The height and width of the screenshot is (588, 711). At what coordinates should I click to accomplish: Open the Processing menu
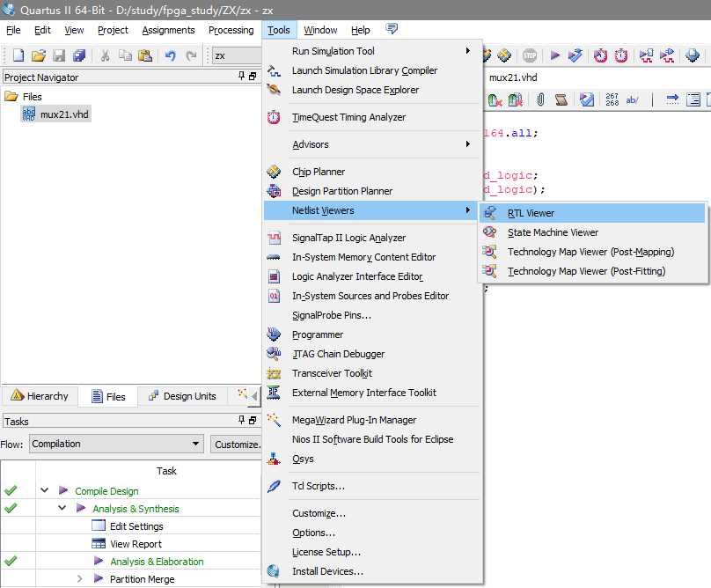tap(231, 30)
